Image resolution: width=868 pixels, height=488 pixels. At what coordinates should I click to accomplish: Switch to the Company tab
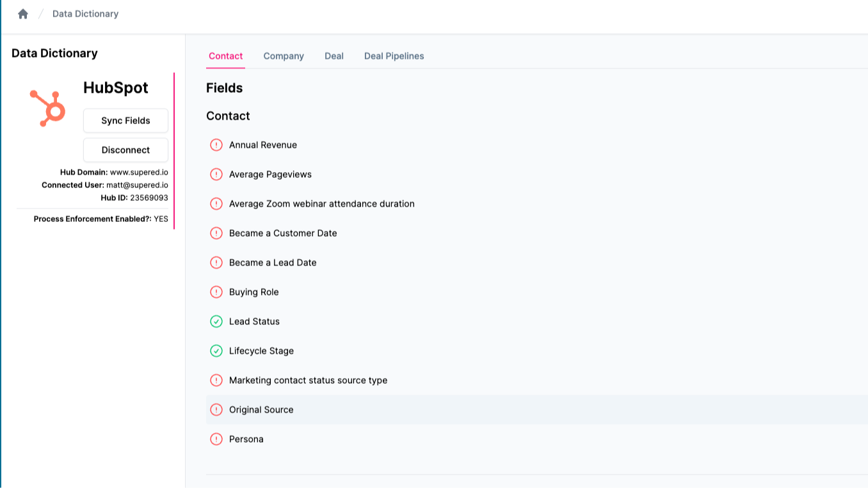(x=284, y=56)
